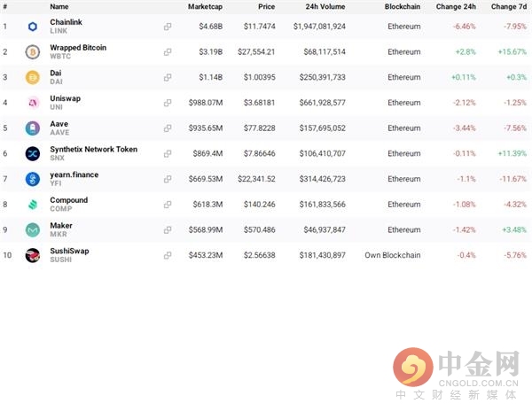Open the external link icon for yearn.finance

click(x=168, y=179)
